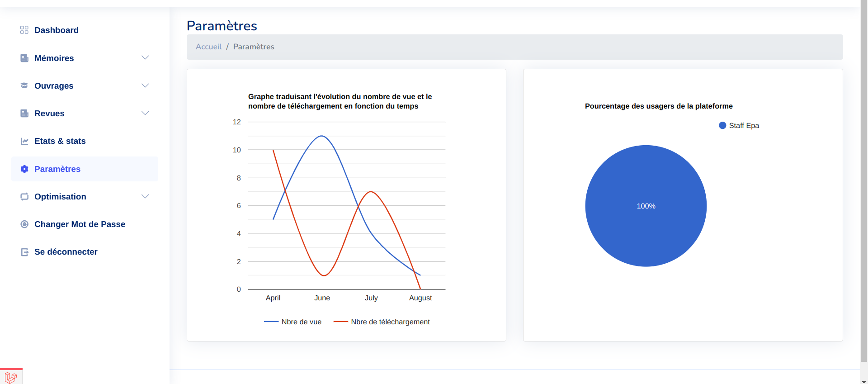Click the red Nbre de téléchargement legend line
This screenshot has width=868, height=384.
point(341,322)
